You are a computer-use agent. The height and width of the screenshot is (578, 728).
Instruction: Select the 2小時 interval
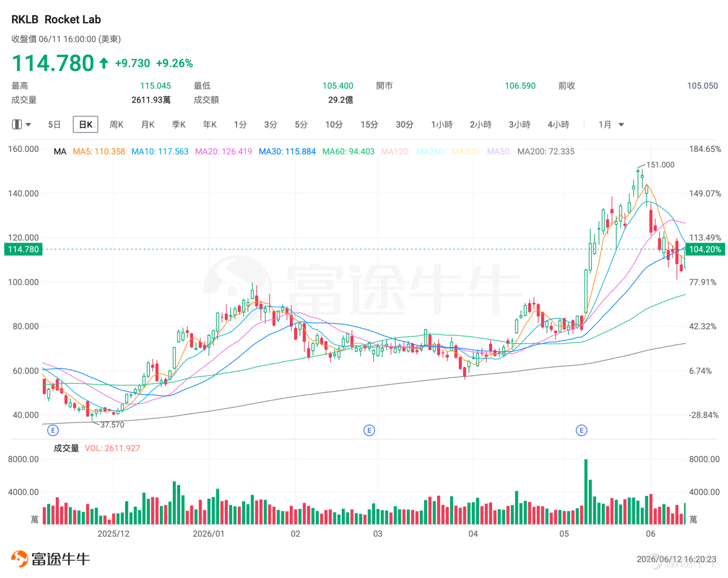pyautogui.click(x=480, y=125)
